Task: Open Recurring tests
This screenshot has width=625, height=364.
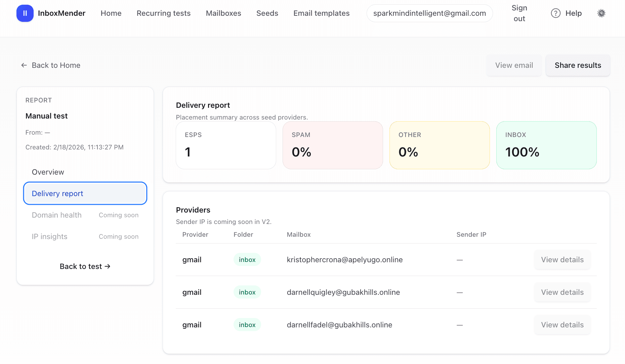Action: 163,13
